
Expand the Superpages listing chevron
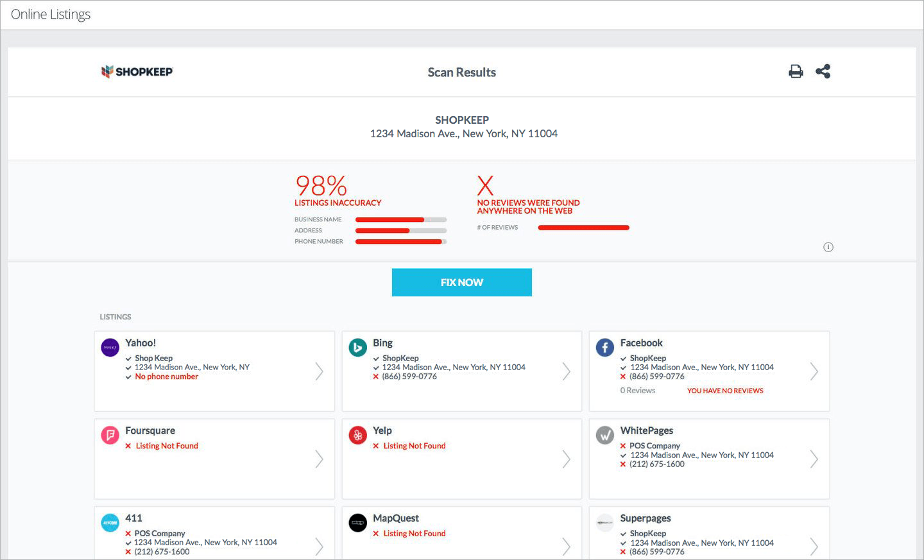click(814, 547)
